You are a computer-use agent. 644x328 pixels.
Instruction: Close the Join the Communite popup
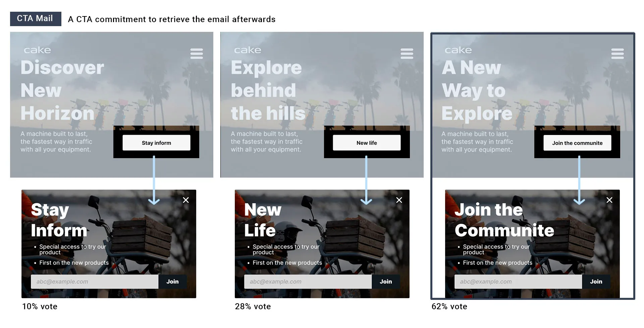click(609, 200)
